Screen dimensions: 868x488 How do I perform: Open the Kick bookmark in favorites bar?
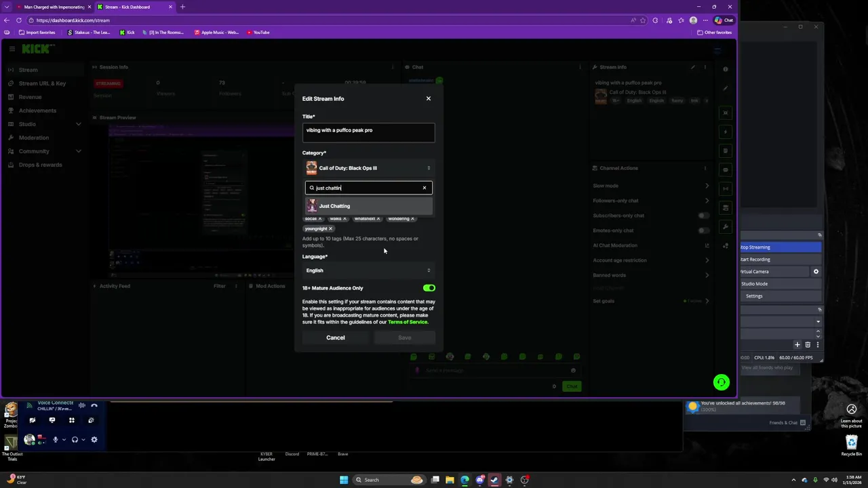[127, 33]
